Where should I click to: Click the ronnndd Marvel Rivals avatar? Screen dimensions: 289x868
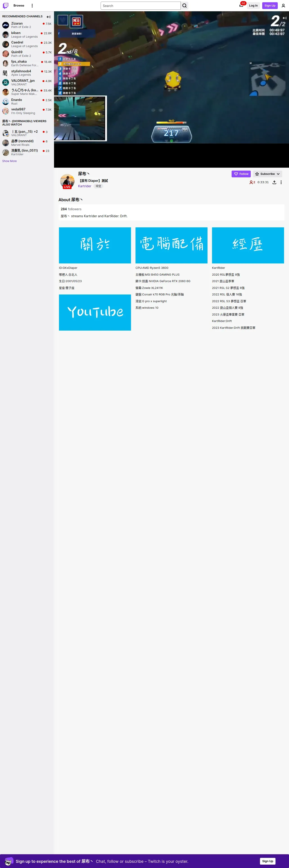[x=6, y=143]
